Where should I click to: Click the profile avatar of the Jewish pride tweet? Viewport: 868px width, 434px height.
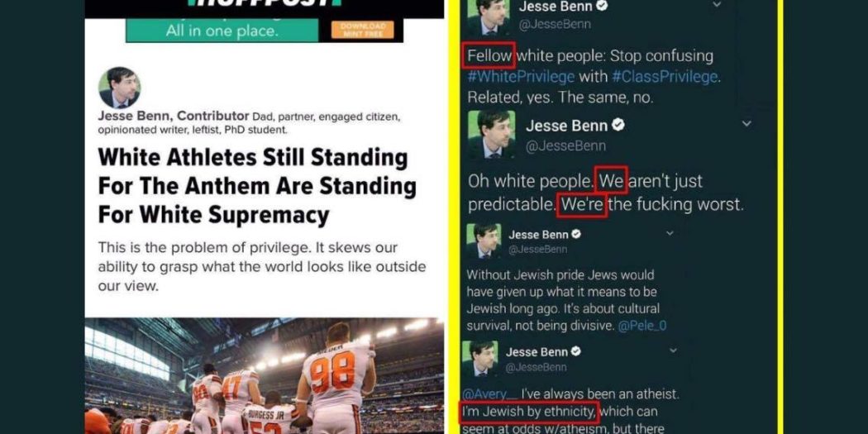click(x=484, y=241)
